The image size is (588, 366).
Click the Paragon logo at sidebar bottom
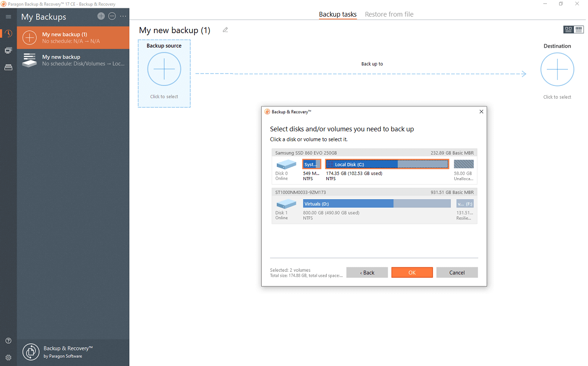click(x=31, y=352)
